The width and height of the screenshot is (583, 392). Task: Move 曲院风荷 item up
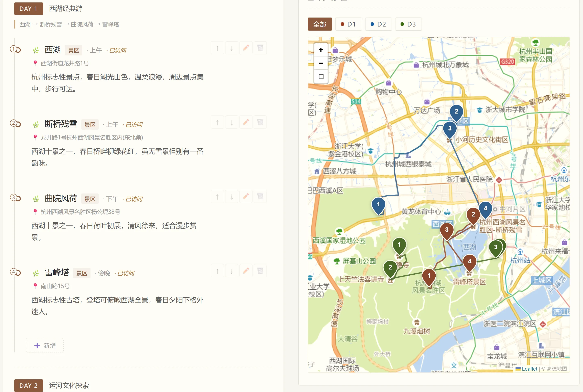217,197
